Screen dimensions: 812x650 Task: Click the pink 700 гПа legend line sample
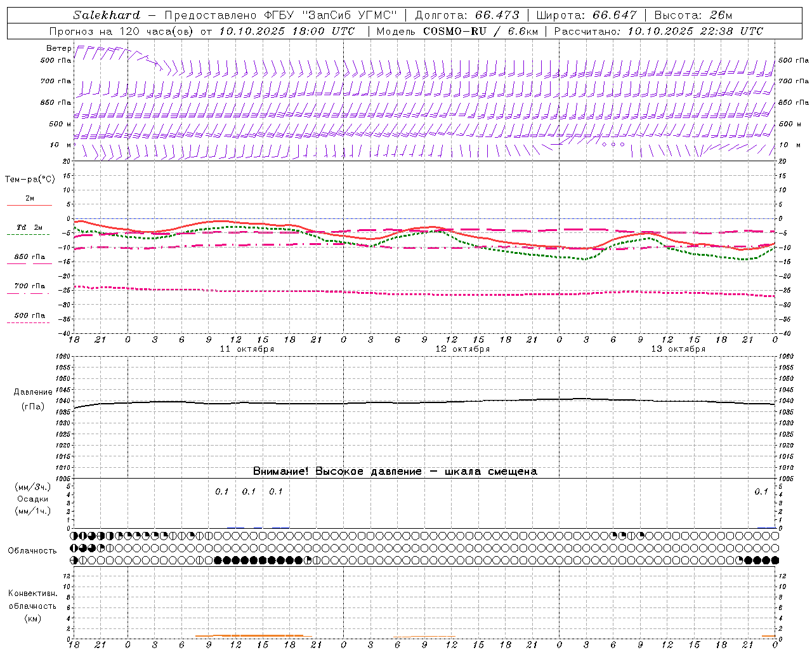coord(29,293)
